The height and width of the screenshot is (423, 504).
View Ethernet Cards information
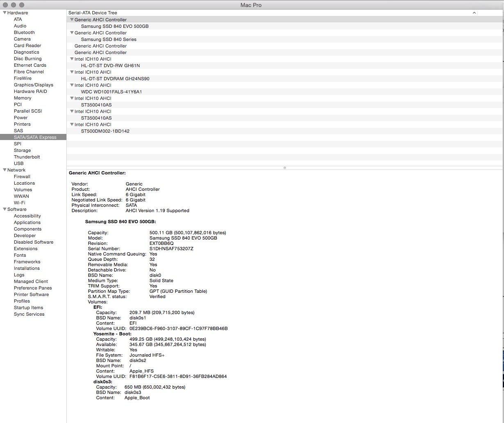click(30, 65)
